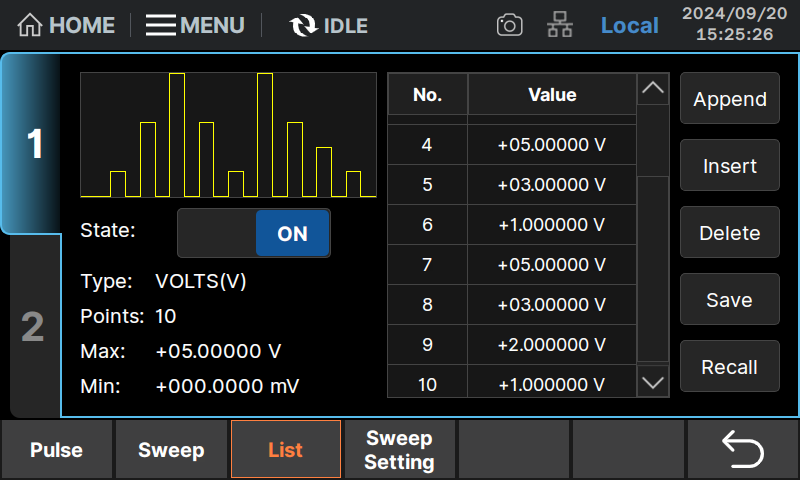Recall a saved list
Viewport: 800px width, 480px height.
[x=729, y=367]
